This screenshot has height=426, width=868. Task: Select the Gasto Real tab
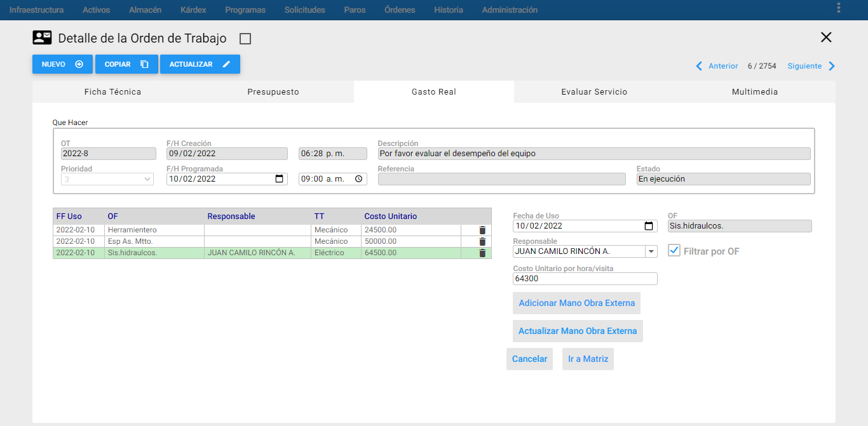(x=434, y=92)
